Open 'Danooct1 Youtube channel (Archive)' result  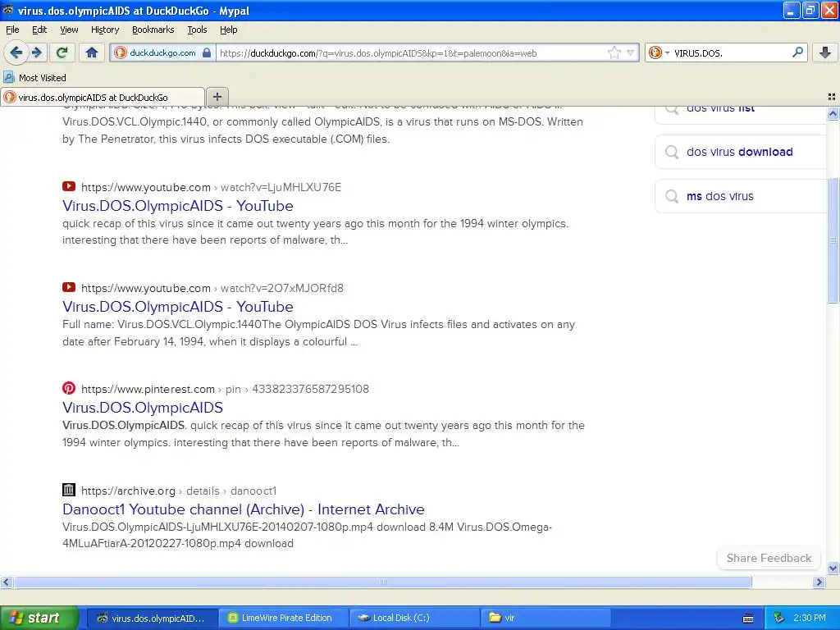tap(243, 509)
